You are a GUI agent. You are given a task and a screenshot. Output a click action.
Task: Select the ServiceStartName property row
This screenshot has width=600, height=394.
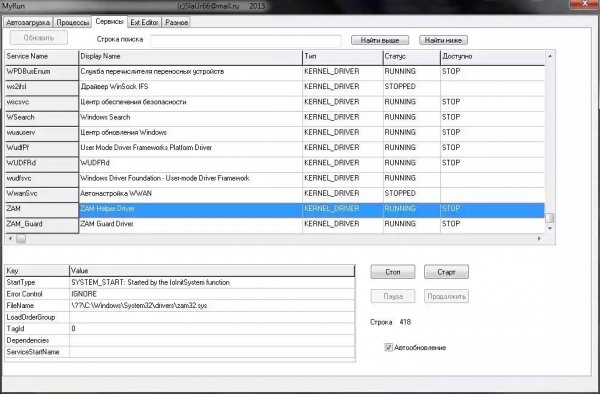point(180,352)
